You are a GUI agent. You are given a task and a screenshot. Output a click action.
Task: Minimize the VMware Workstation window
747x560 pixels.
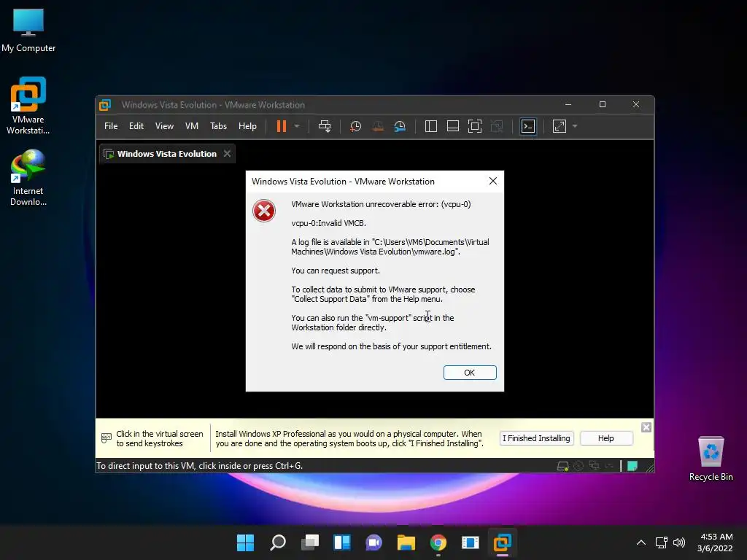(568, 104)
